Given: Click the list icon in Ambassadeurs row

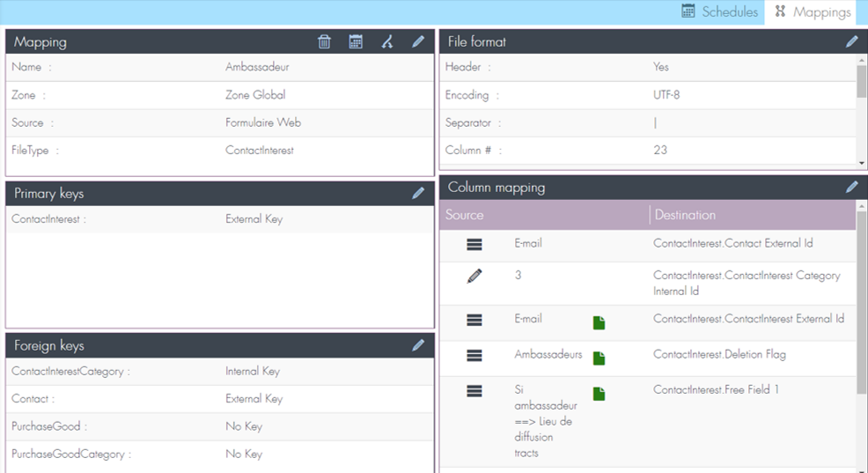Looking at the screenshot, I should 474,355.
